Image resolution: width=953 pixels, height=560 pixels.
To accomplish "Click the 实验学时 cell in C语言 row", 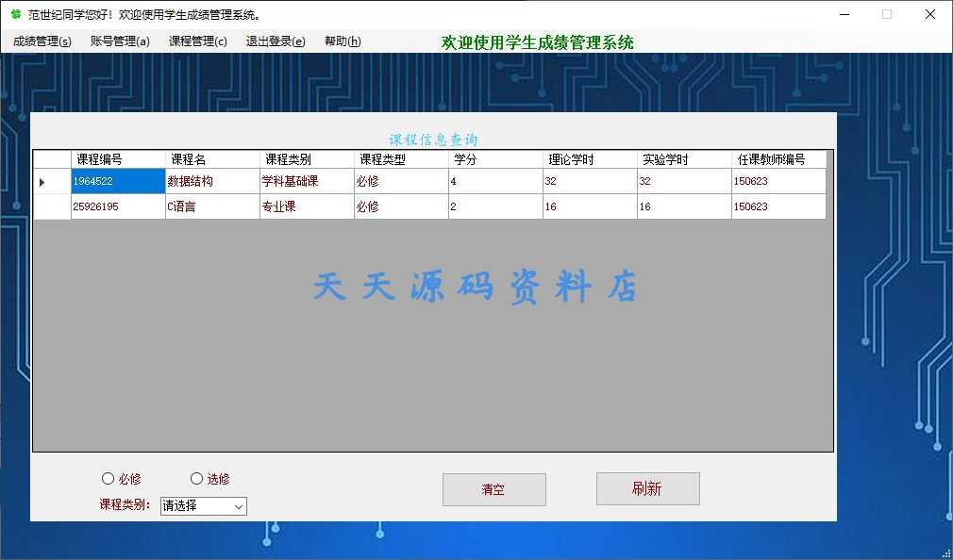I will click(684, 206).
